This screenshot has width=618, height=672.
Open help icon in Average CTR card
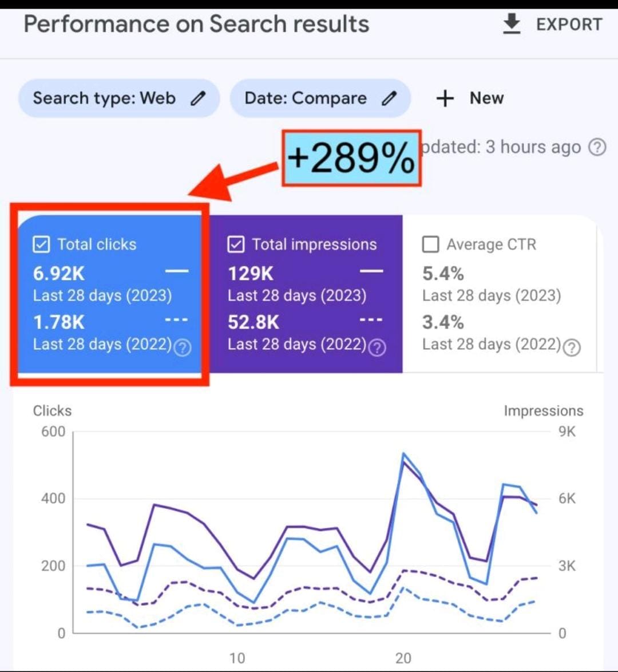(572, 347)
